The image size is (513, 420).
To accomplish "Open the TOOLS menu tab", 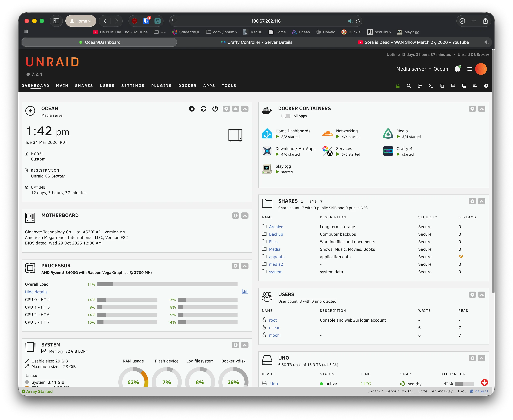I will 229,86.
